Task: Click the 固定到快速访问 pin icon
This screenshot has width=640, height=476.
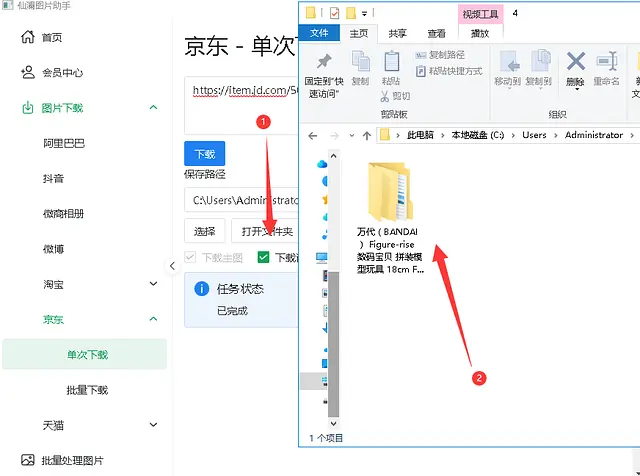Action: pyautogui.click(x=324, y=61)
